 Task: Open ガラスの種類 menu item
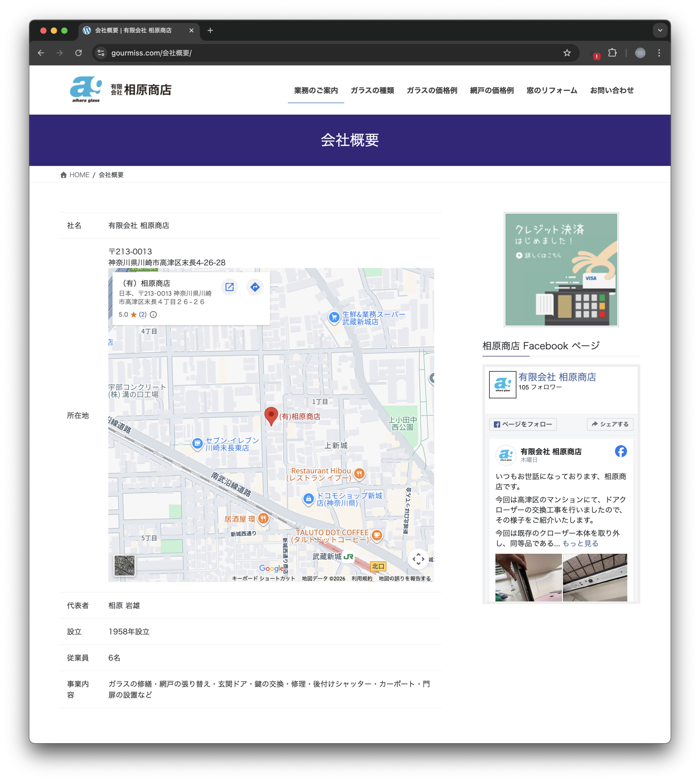coord(372,90)
